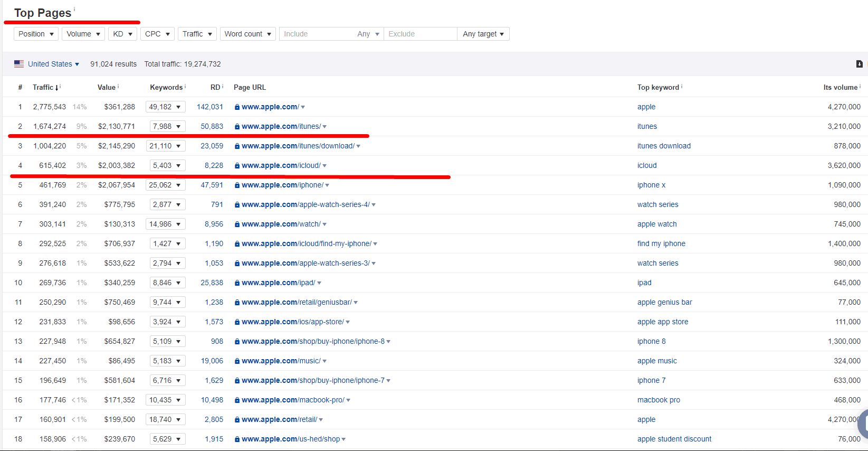Click the US flag icon

pyautogui.click(x=19, y=64)
